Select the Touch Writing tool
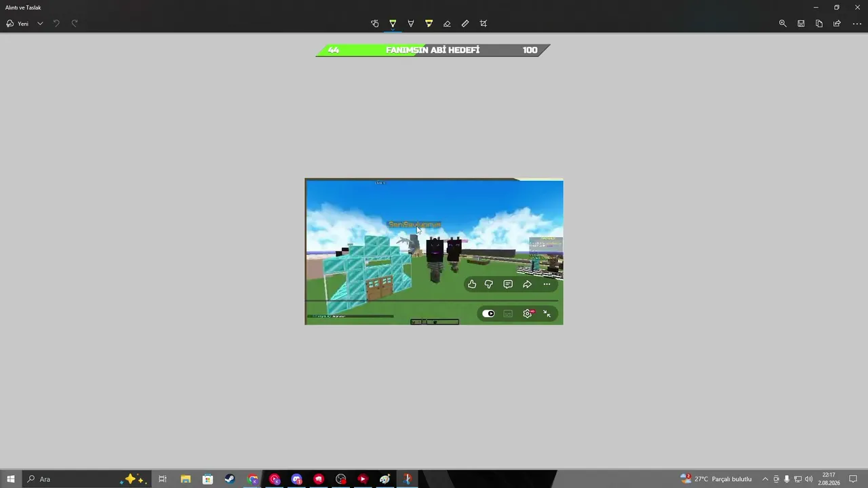 [x=374, y=24]
